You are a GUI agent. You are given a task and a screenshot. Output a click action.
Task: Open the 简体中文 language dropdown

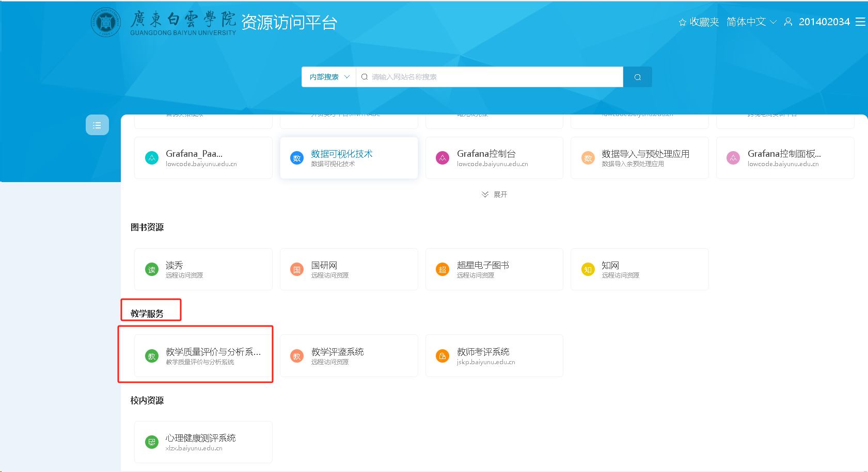[751, 22]
